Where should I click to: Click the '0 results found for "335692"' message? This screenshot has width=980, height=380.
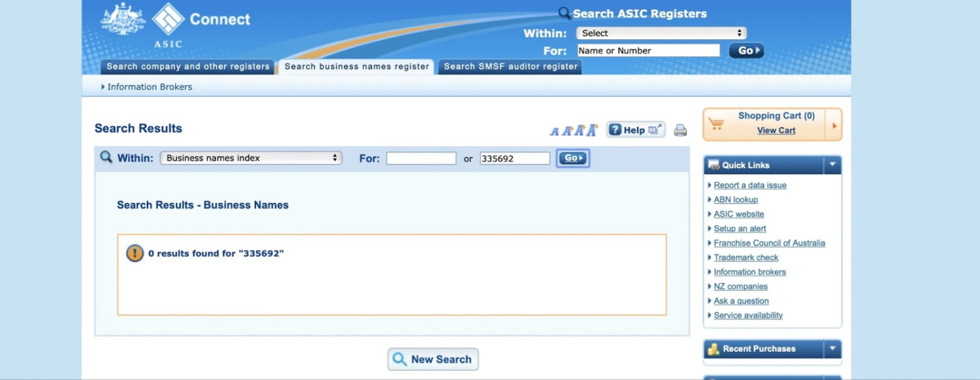[216, 253]
